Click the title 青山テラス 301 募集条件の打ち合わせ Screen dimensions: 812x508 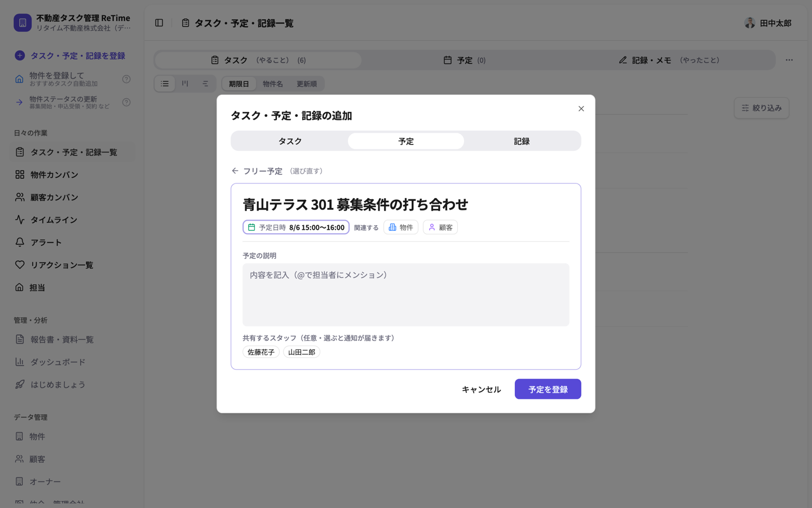(x=355, y=204)
